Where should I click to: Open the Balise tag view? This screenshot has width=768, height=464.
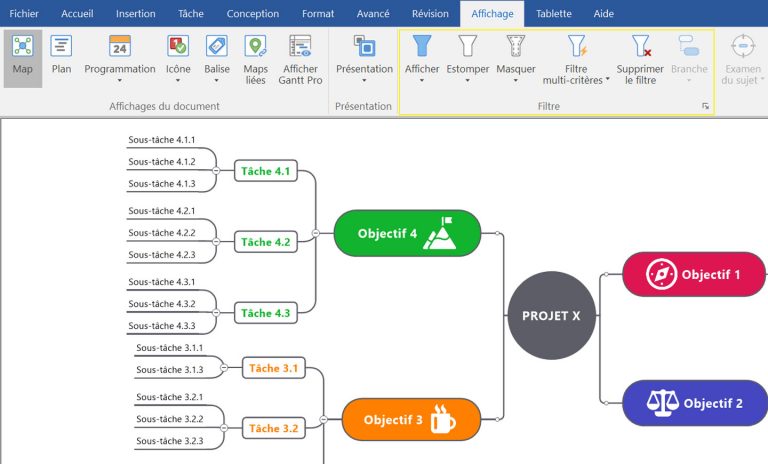(x=216, y=56)
